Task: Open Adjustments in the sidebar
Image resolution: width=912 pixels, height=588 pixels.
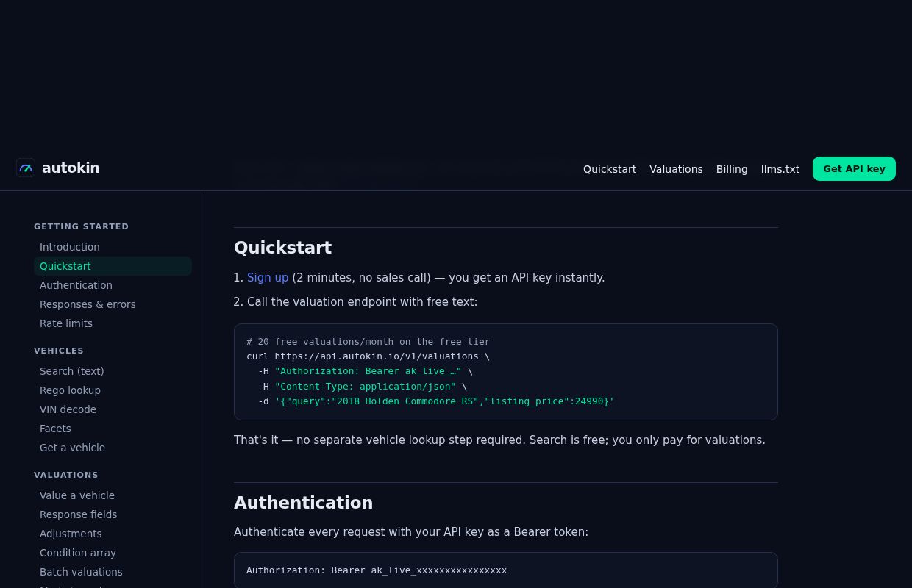Action: (x=113, y=534)
